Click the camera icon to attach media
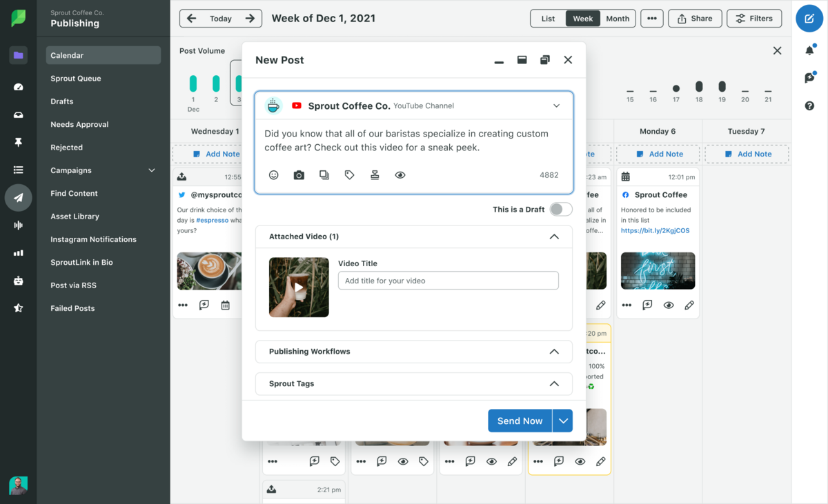This screenshot has width=828, height=504. (299, 175)
